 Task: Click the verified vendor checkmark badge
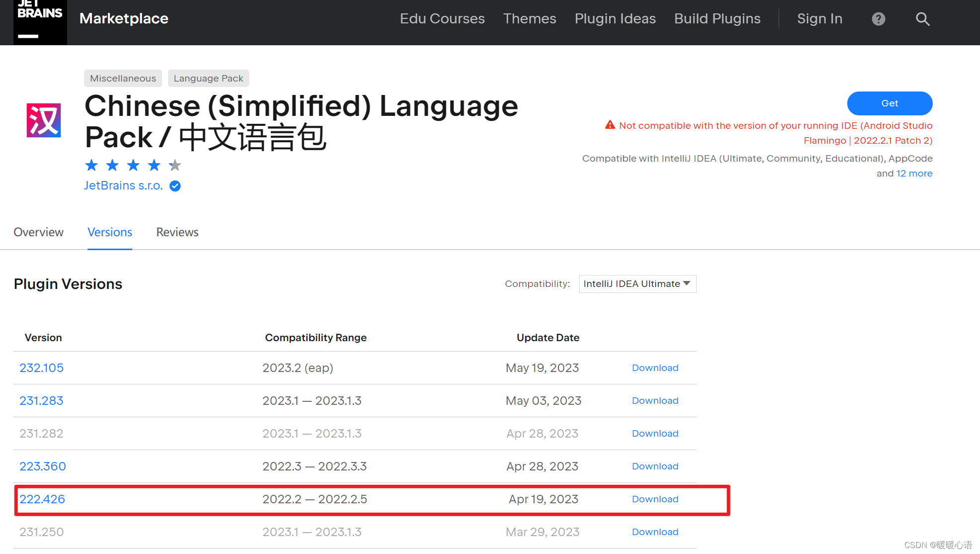(x=175, y=186)
